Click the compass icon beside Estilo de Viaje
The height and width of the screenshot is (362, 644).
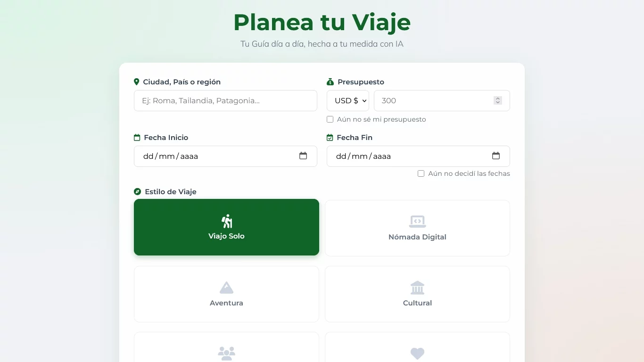pyautogui.click(x=137, y=192)
